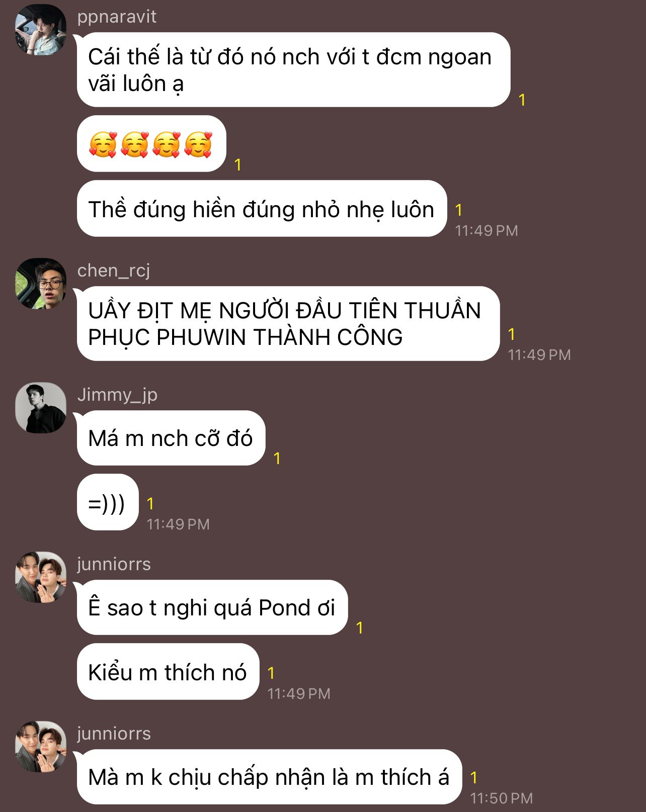Tap the 11:50 PM timestamp
Image resolution: width=646 pixels, height=812 pixels.
click(501, 798)
